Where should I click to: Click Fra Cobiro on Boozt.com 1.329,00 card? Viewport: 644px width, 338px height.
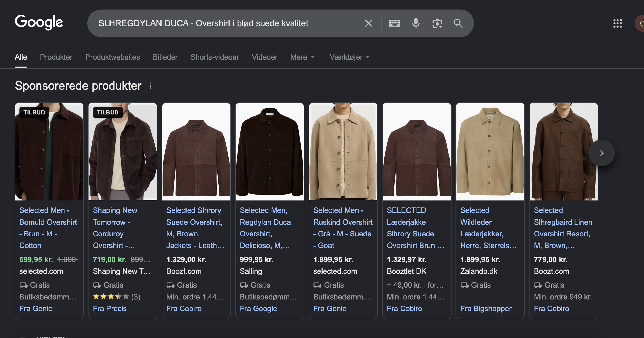pyautogui.click(x=184, y=309)
